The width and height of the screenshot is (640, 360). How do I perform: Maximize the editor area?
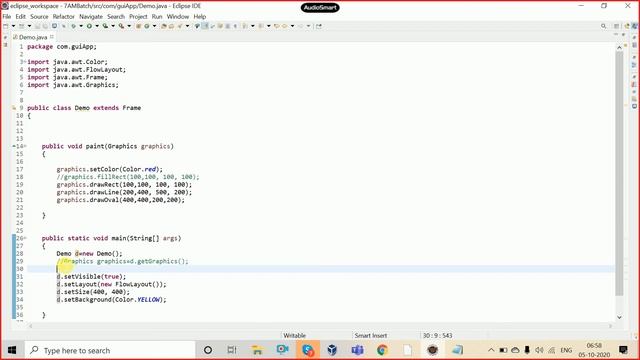[623, 35]
